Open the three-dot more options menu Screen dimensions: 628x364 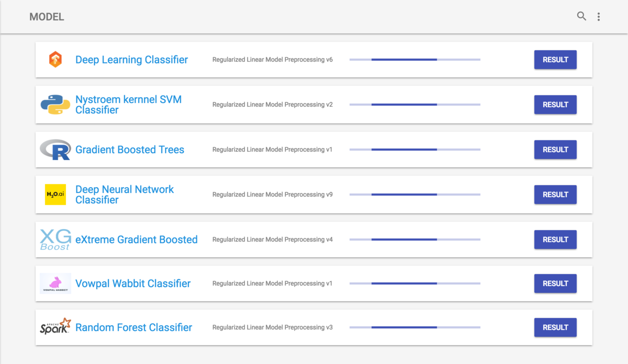point(599,17)
